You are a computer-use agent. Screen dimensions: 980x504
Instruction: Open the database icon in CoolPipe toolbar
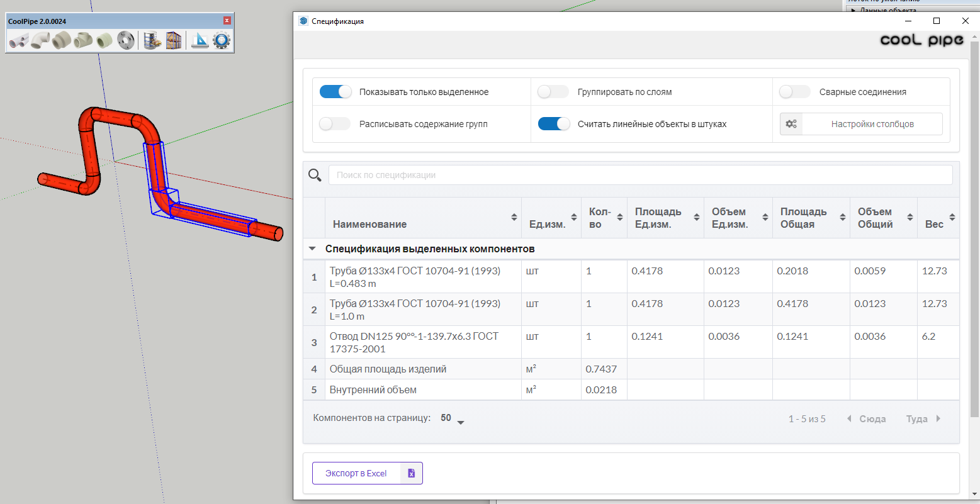(x=151, y=41)
